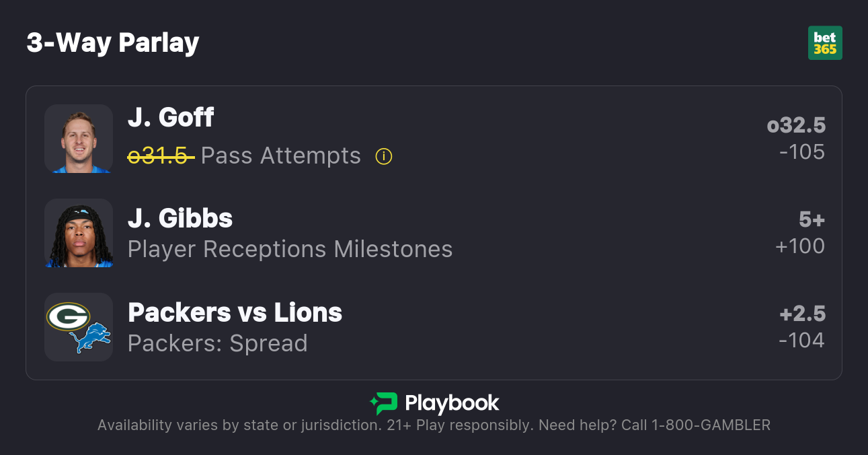Open the Packers vs Lions matchup
The height and width of the screenshot is (455, 868).
[x=235, y=312]
